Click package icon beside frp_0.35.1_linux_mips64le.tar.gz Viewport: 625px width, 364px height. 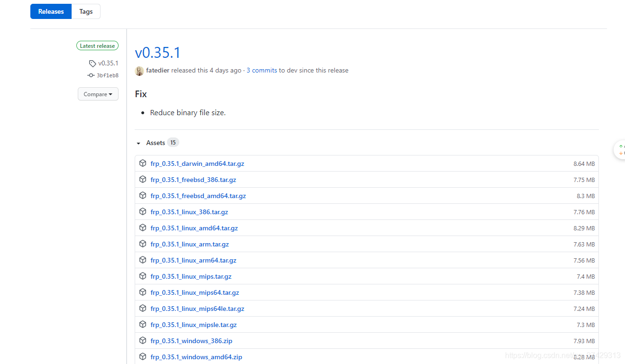[143, 308]
